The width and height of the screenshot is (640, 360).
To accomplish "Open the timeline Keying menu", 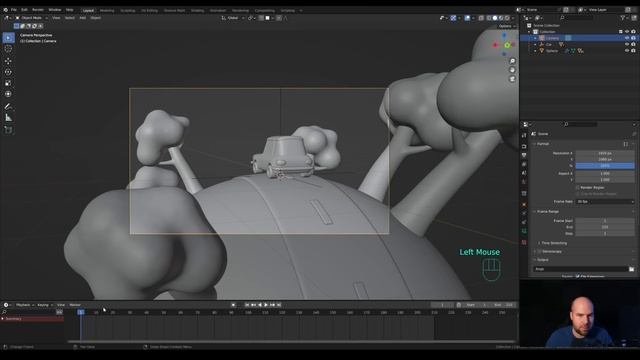I will pyautogui.click(x=43, y=305).
